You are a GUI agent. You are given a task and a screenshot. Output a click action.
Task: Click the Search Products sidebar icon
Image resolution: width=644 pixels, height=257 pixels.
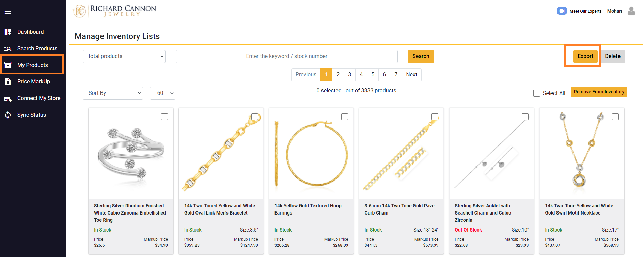tap(8, 49)
